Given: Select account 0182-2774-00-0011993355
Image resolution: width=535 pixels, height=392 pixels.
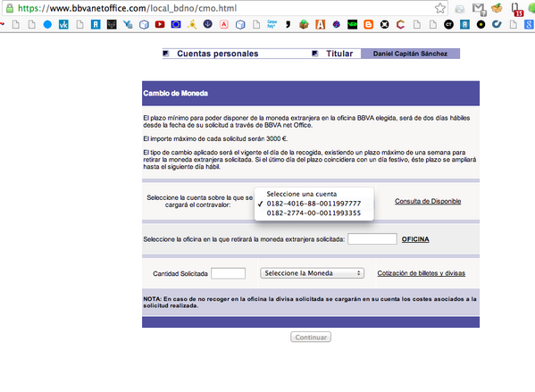Looking at the screenshot, I should 313,213.
